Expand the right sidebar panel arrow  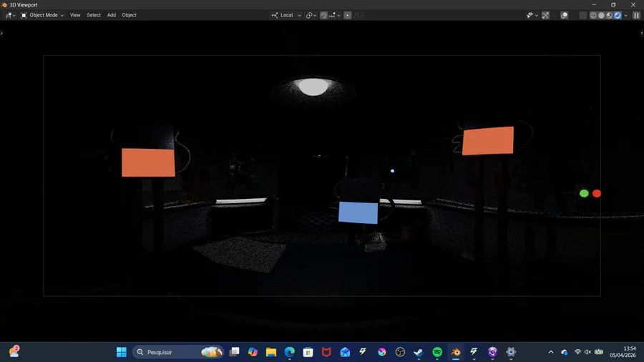pyautogui.click(x=642, y=33)
